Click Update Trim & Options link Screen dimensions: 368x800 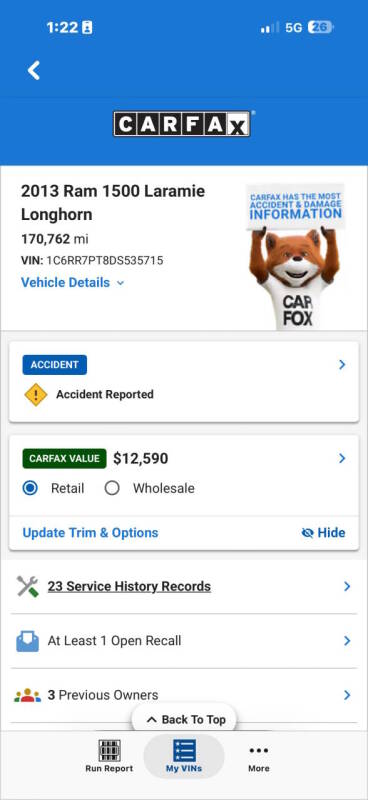90,533
